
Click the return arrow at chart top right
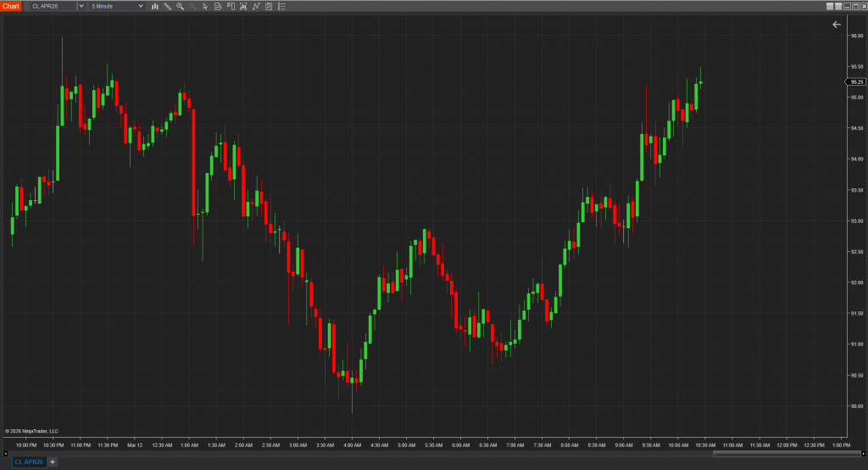click(837, 25)
